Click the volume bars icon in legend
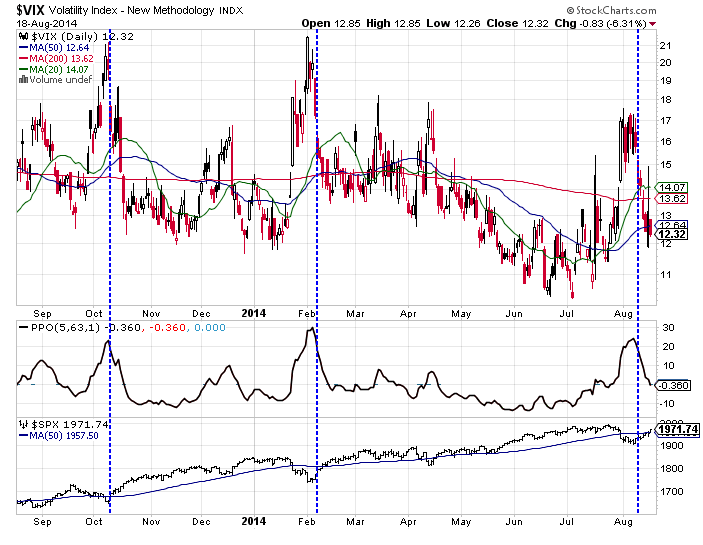The height and width of the screenshot is (545, 703). [22, 77]
